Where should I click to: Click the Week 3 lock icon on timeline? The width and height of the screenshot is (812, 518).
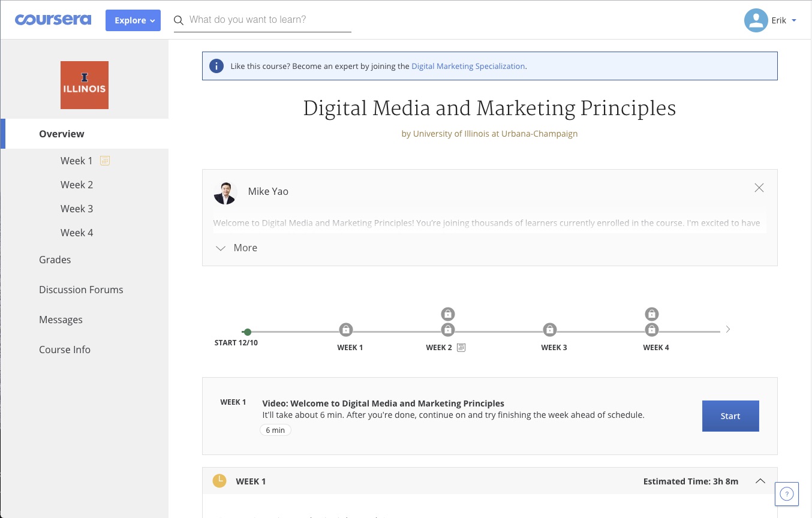(549, 330)
